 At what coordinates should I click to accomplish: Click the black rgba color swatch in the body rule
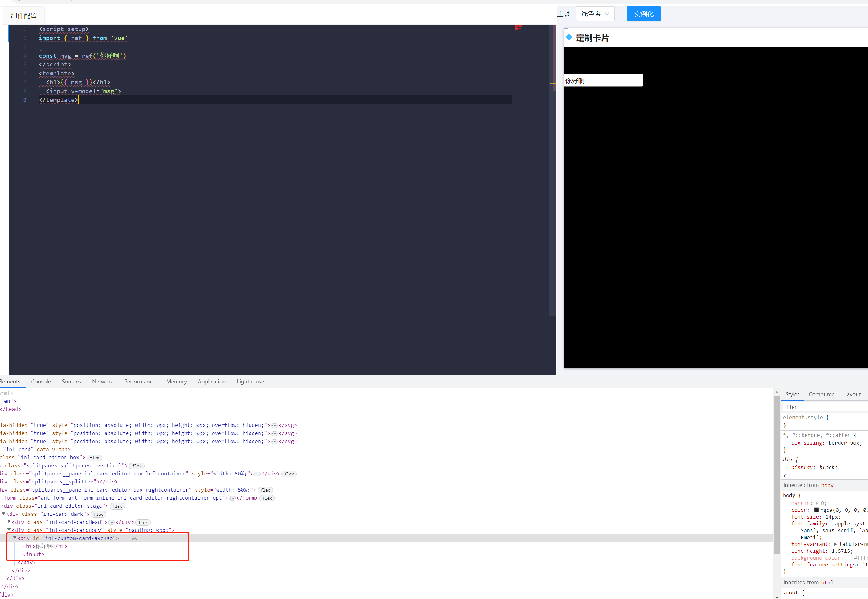point(816,510)
